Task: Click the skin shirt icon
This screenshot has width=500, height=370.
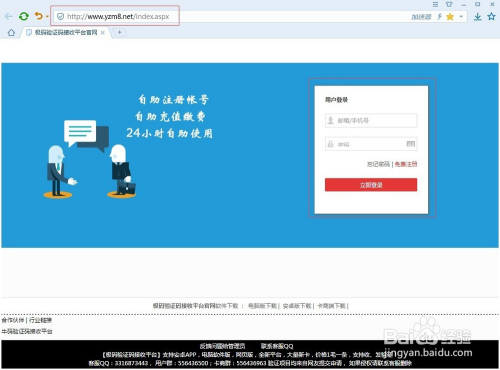Action: pos(449,4)
